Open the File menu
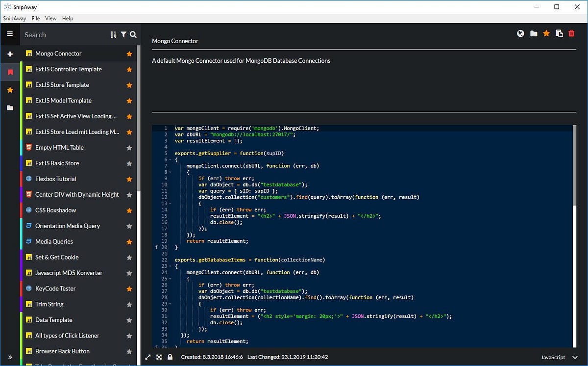The width and height of the screenshot is (588, 366). (36, 18)
